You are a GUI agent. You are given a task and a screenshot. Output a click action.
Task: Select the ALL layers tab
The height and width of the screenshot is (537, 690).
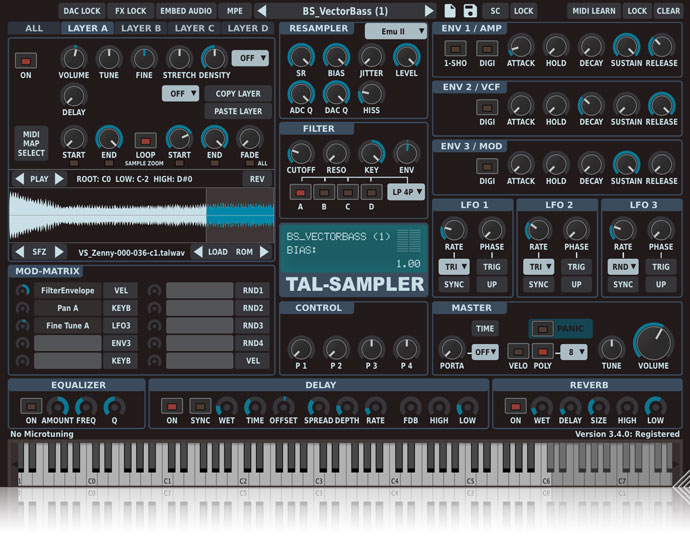34,29
